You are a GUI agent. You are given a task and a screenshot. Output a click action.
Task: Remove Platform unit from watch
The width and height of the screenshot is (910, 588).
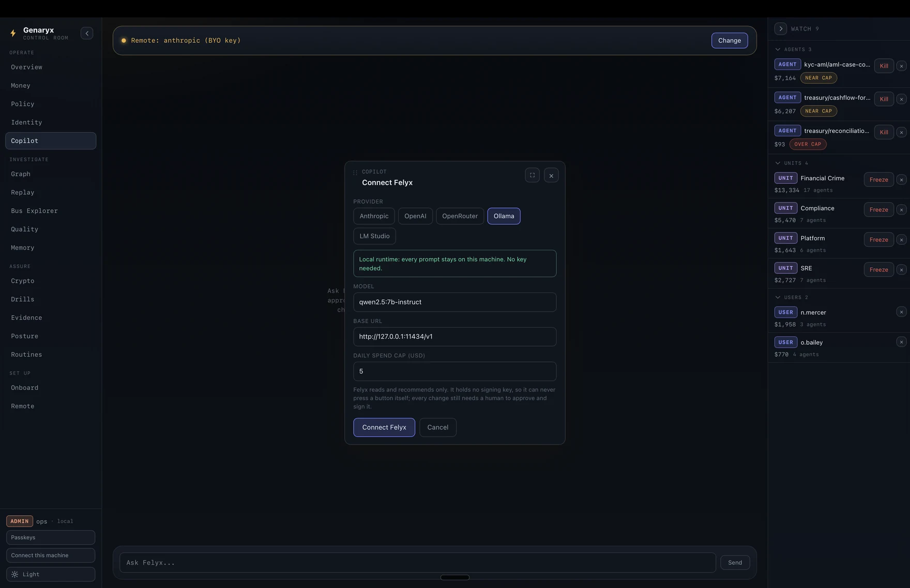coord(901,240)
